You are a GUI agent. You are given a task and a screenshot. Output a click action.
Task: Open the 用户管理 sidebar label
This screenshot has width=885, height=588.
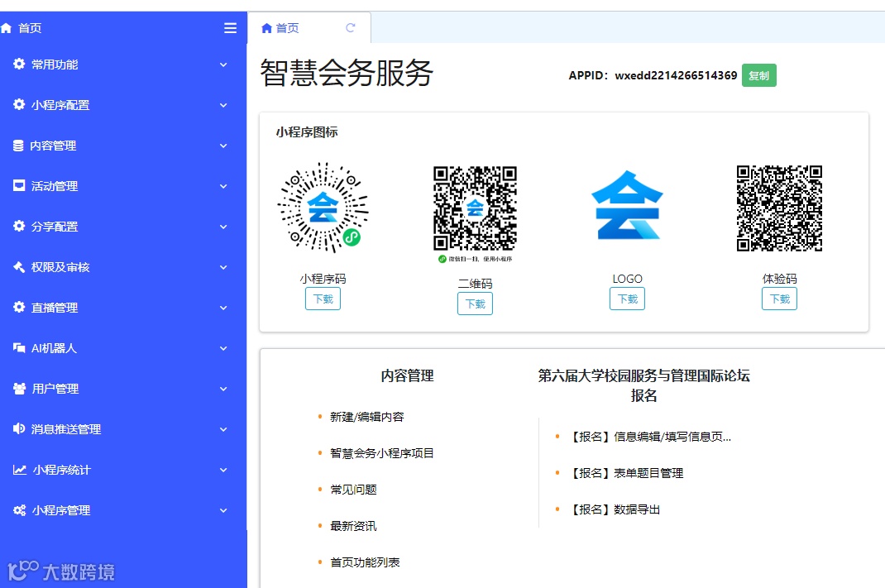[55, 389]
